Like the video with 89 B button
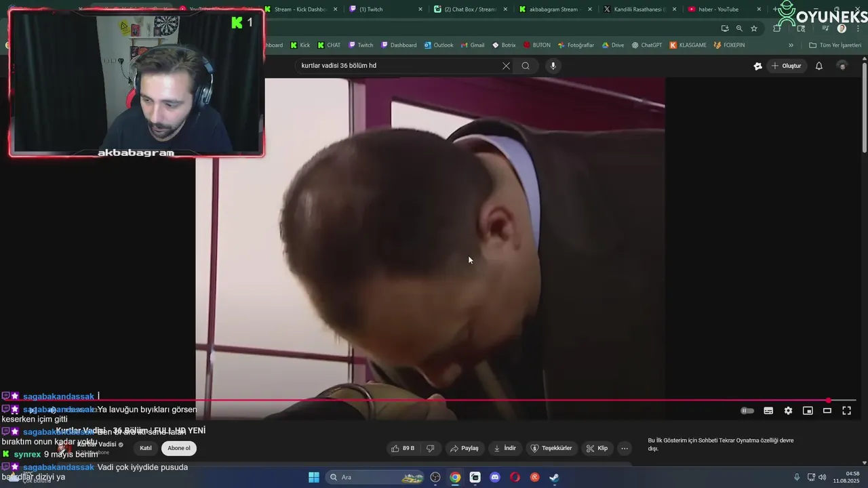 point(403,448)
